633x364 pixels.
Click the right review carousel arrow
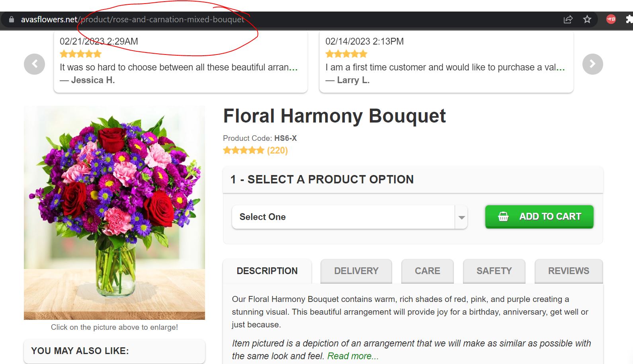[x=592, y=64]
